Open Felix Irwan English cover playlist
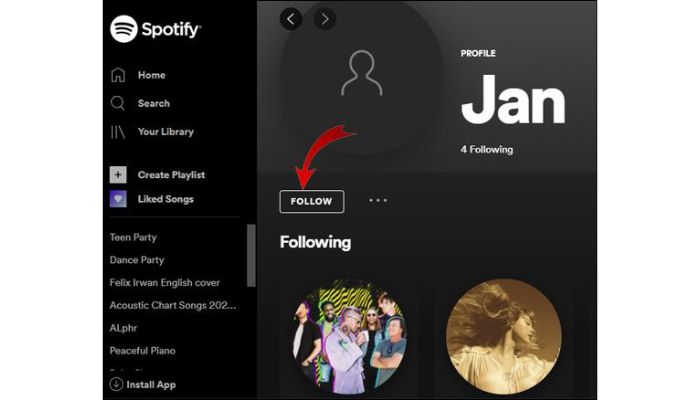Screen dimensions: 700x400 coord(165,283)
